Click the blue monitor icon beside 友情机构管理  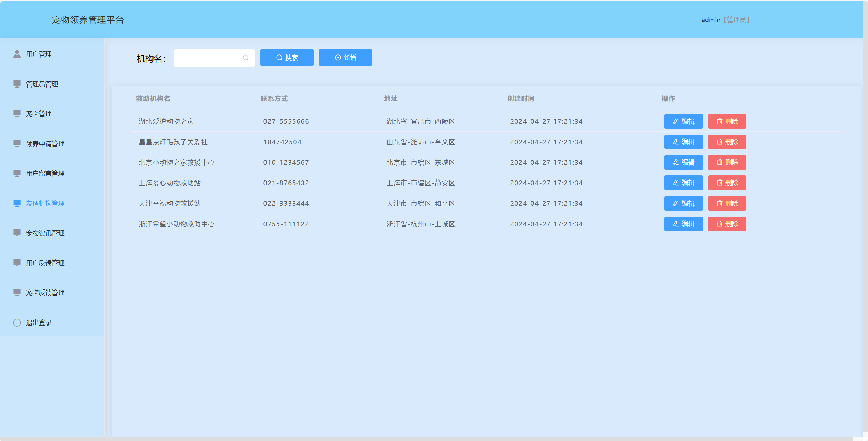coord(17,203)
